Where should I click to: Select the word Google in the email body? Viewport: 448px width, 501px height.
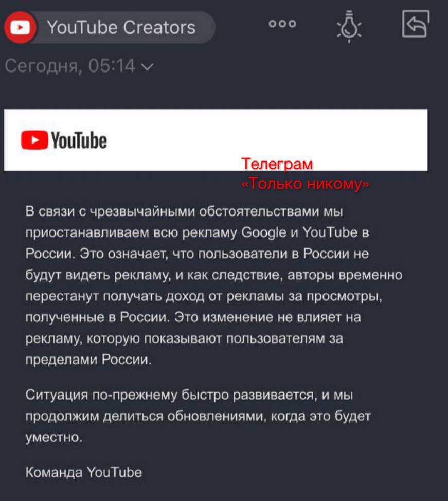point(264,232)
